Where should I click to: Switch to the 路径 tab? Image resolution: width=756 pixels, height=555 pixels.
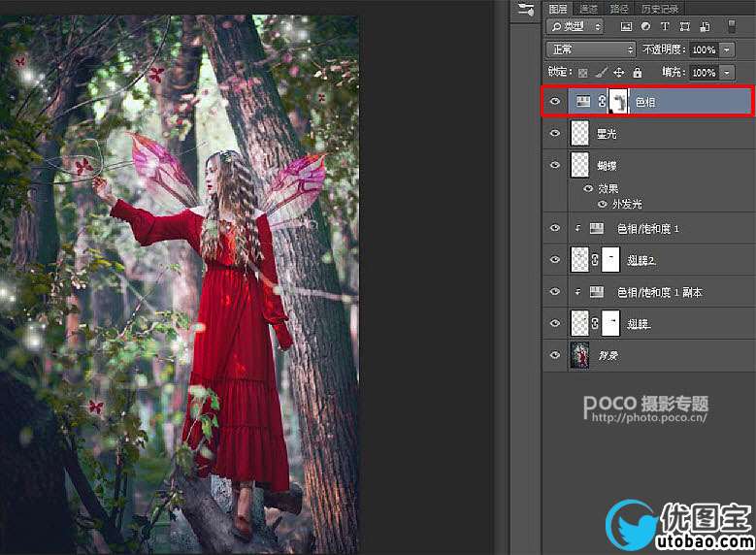(618, 9)
